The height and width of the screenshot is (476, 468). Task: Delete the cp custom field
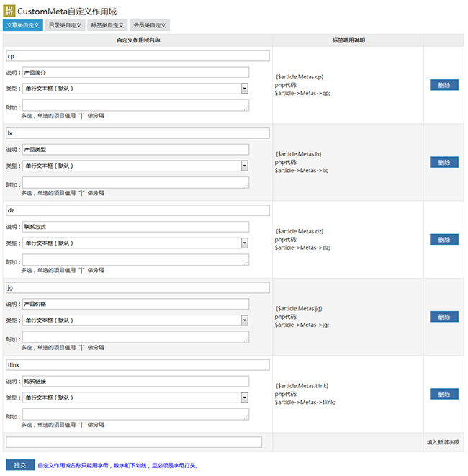[x=444, y=85]
